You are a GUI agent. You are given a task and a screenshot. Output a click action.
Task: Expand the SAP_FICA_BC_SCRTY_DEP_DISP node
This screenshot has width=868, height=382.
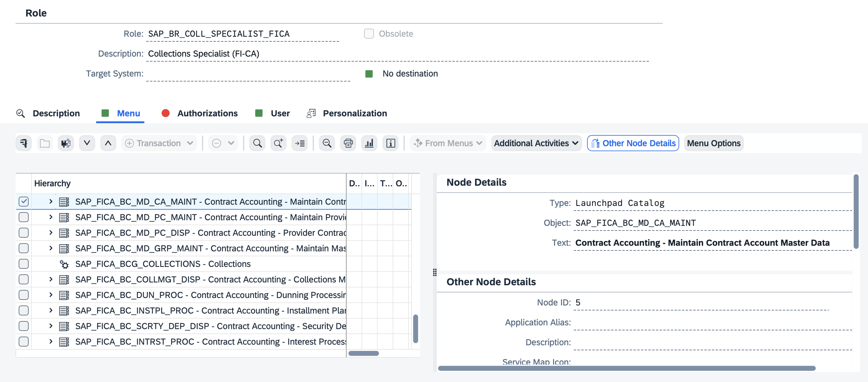click(51, 326)
